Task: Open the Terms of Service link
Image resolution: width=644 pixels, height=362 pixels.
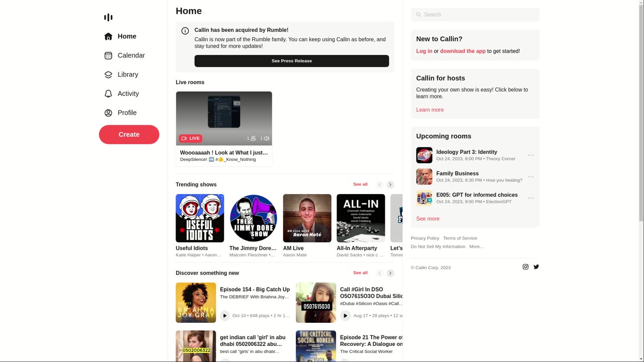Action: pos(460,238)
